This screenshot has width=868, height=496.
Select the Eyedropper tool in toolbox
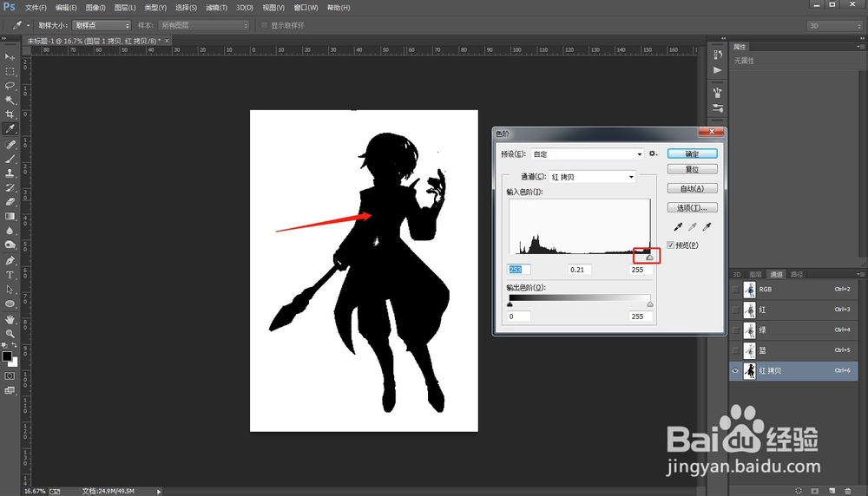tap(10, 129)
